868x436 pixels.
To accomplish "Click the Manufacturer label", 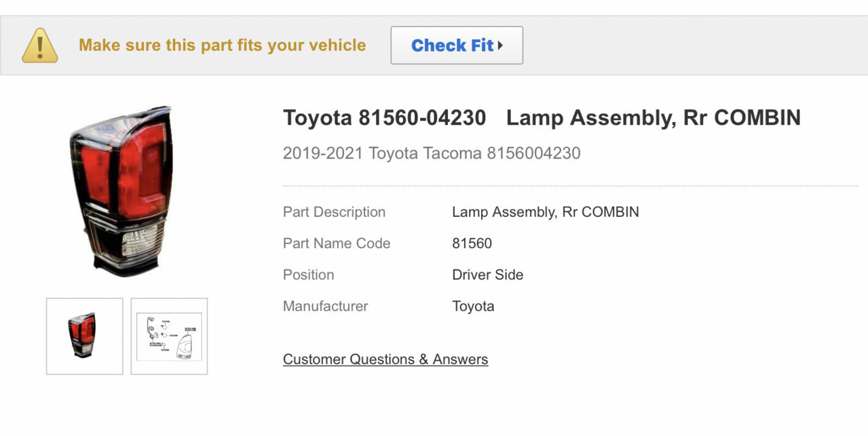I will tap(325, 306).
